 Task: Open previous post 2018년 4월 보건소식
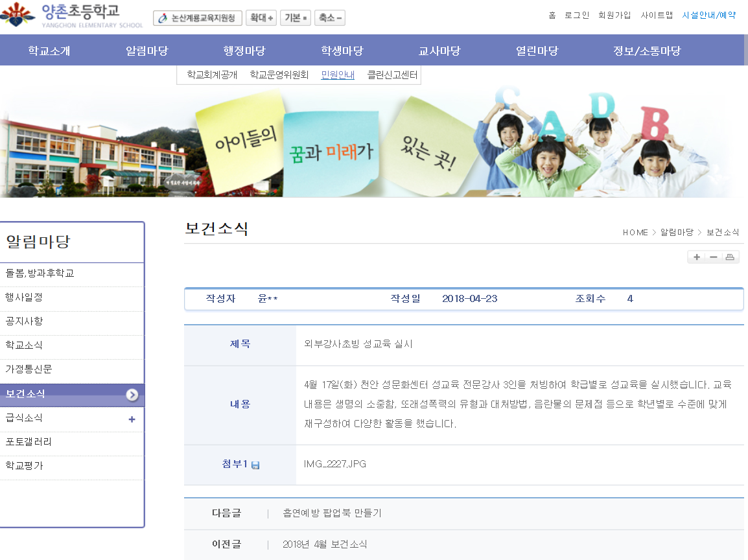pos(325,544)
